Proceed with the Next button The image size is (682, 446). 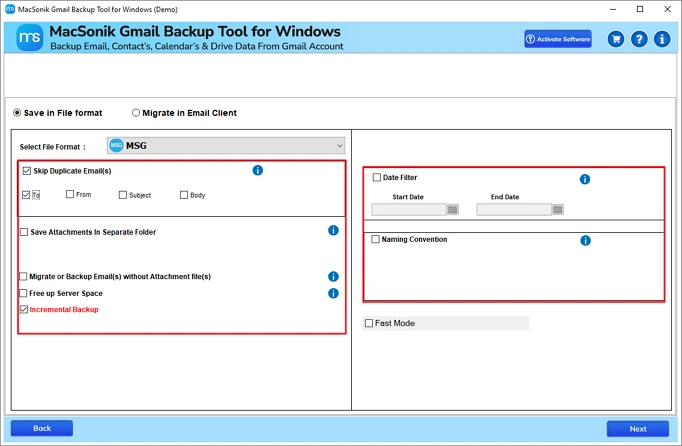[x=638, y=429]
